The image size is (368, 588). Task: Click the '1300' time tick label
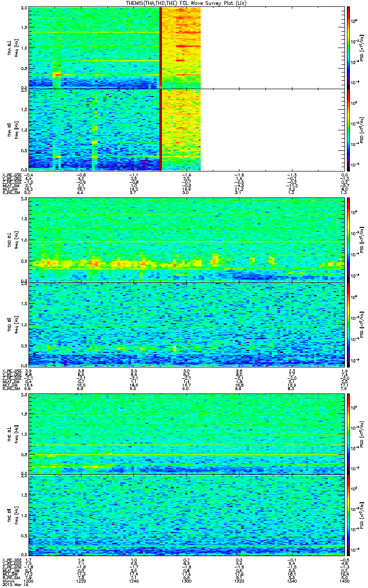click(x=186, y=582)
